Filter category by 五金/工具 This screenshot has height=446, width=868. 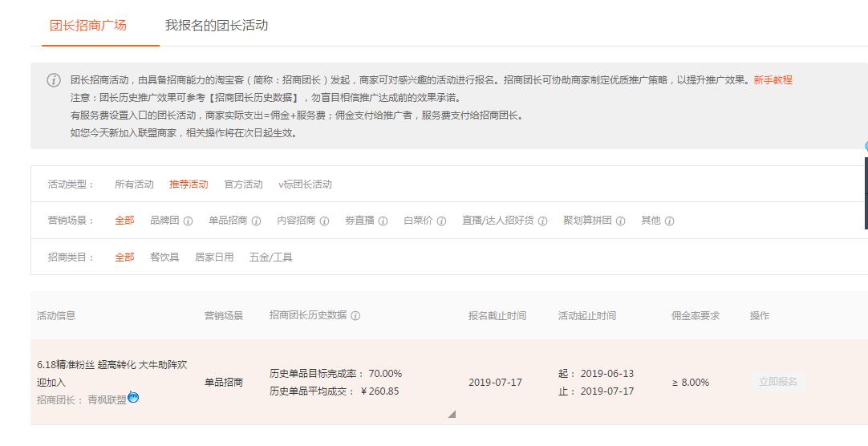point(270,257)
